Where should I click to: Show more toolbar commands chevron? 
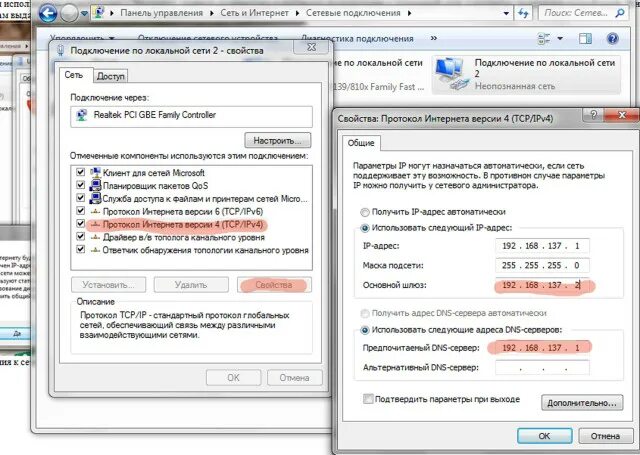433,38
